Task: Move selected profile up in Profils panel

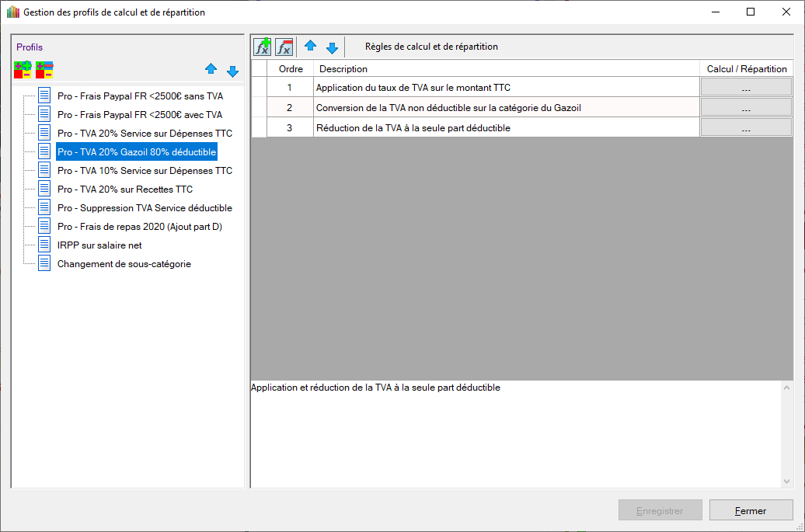Action: 211,70
